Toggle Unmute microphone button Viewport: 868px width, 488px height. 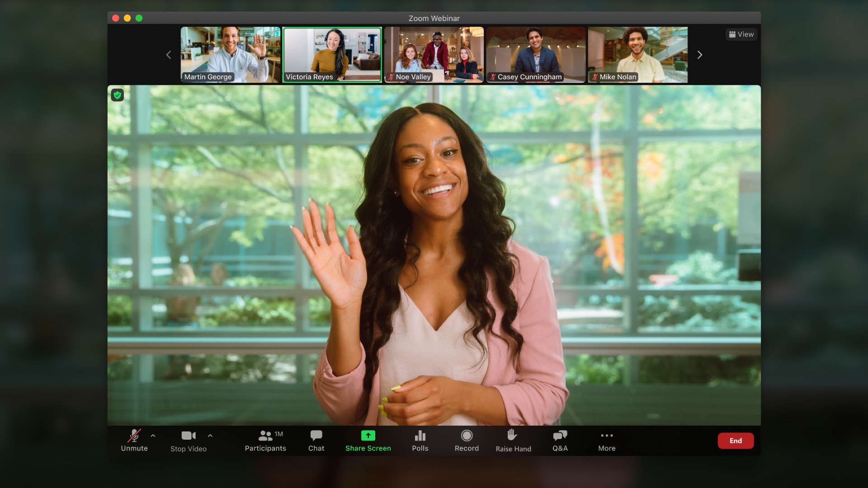click(x=134, y=440)
